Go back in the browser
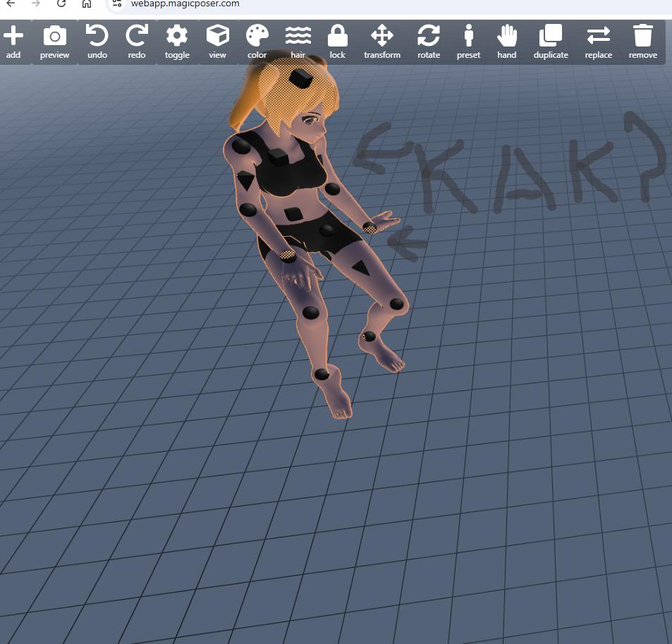 click(11, 4)
